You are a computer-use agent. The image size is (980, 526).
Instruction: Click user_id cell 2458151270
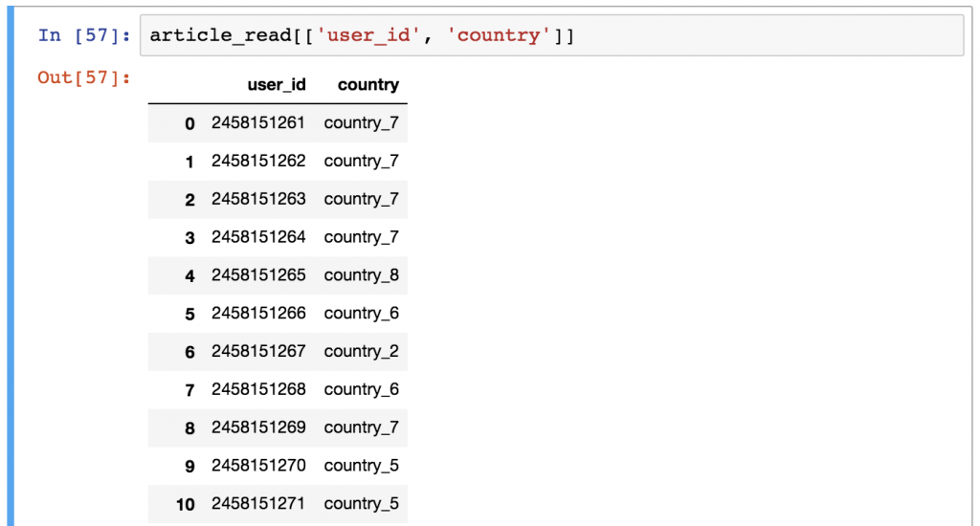tap(258, 466)
